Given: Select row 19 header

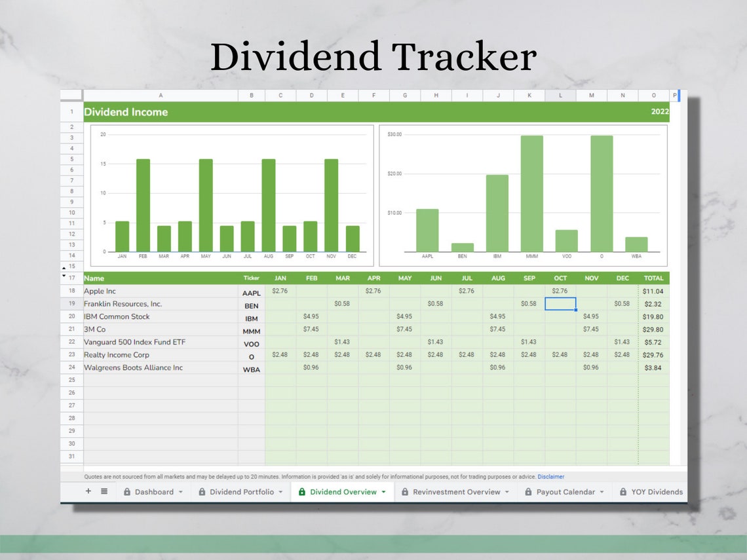Looking at the screenshot, I should [x=72, y=303].
